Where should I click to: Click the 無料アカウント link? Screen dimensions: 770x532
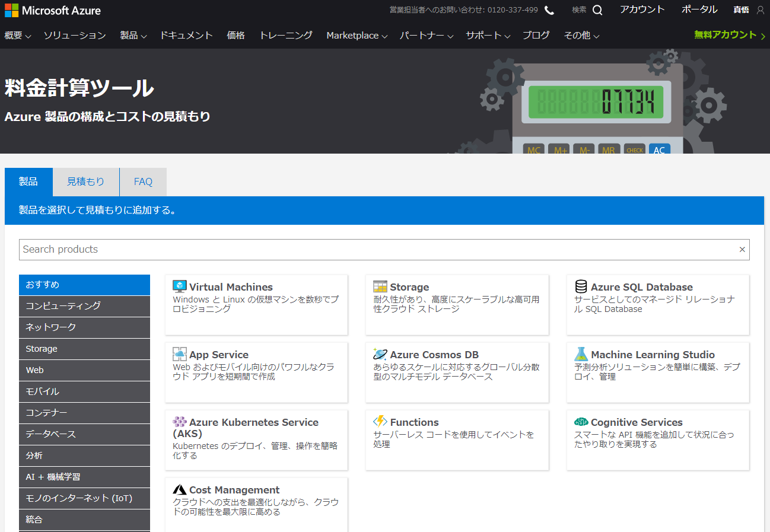729,35
